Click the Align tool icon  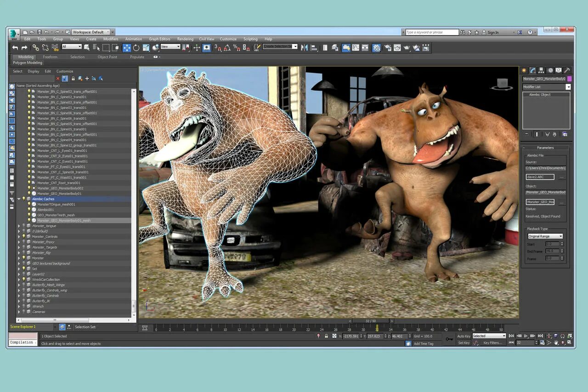tap(314, 47)
